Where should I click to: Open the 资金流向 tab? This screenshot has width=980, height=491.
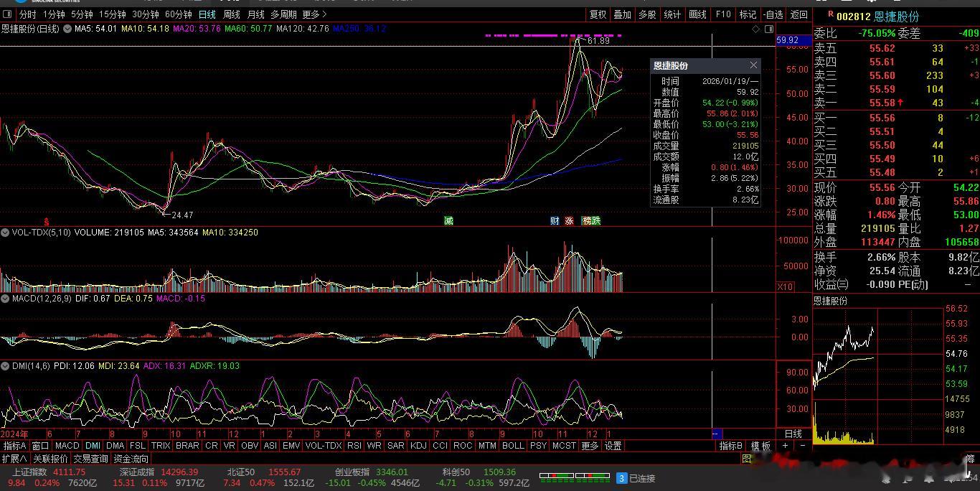pyautogui.click(x=131, y=459)
